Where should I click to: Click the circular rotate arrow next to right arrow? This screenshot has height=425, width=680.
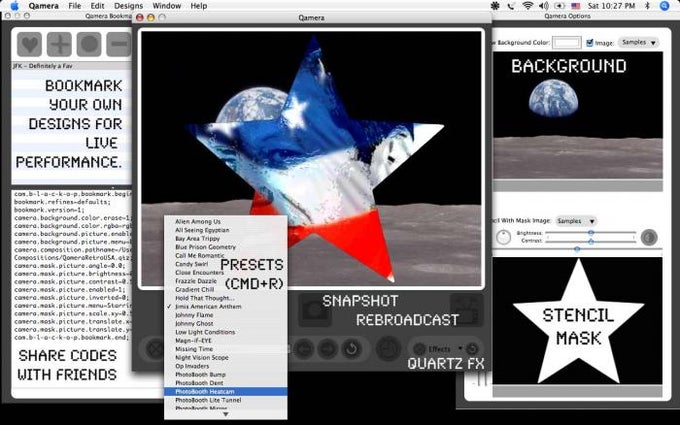click(x=351, y=349)
